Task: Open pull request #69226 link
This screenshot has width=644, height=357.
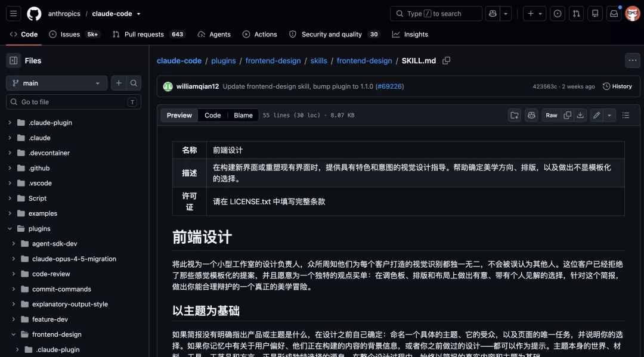Action: click(x=389, y=86)
